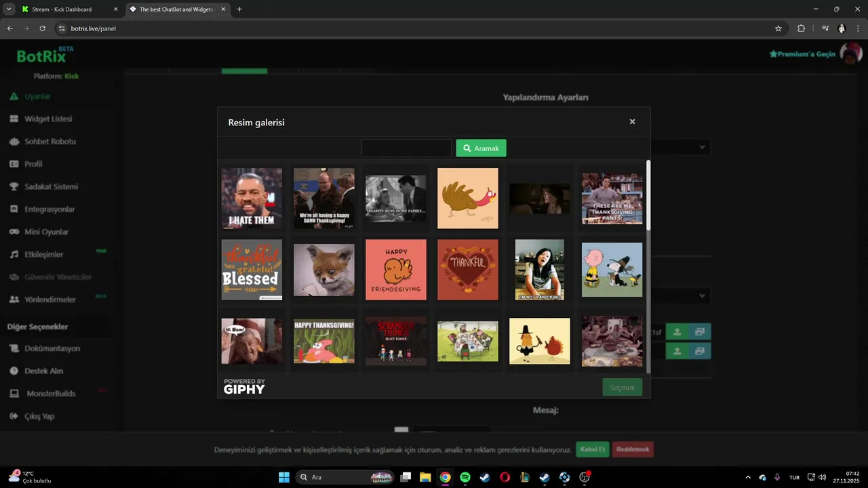Select the dinner table on grass GIF
Image resolution: width=868 pixels, height=488 pixels.
pyautogui.click(x=468, y=342)
